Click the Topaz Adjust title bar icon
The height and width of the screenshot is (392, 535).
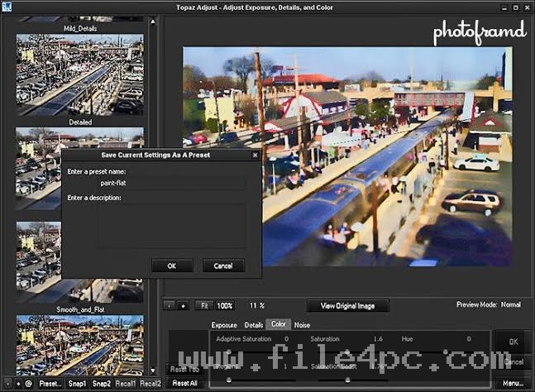click(7, 7)
